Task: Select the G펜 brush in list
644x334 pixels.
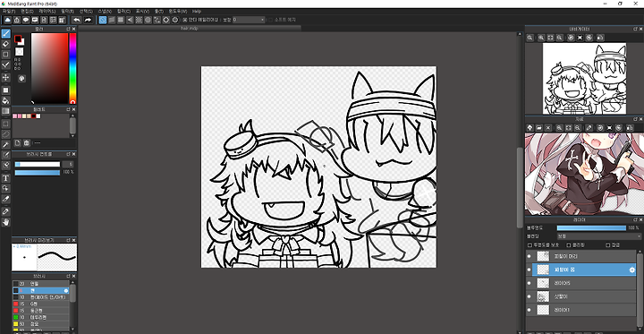Action: point(40,304)
